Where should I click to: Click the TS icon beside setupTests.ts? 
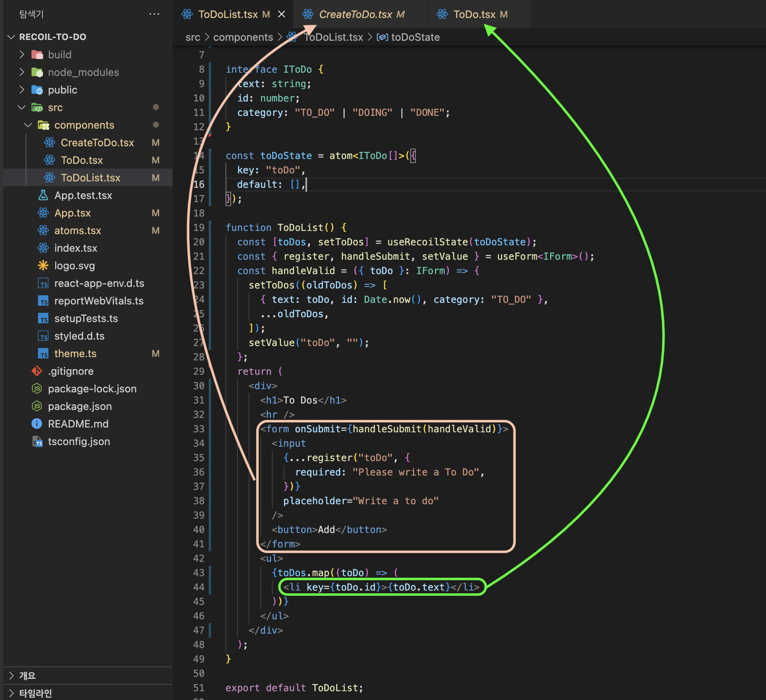43,318
